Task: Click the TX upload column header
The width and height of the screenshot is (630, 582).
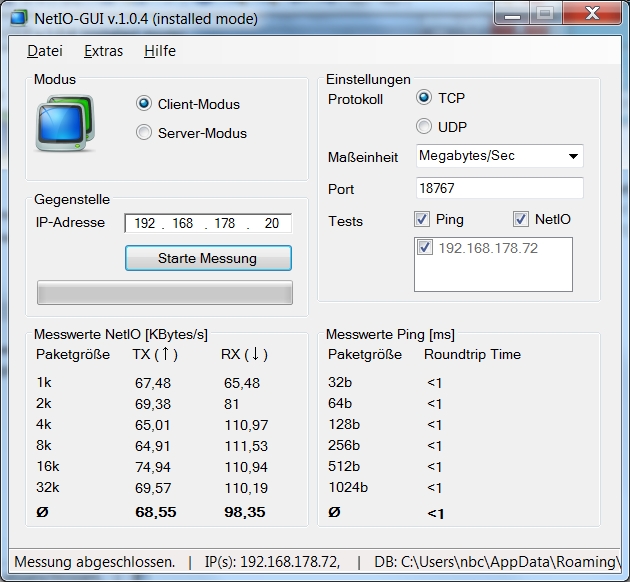Action: pos(155,354)
